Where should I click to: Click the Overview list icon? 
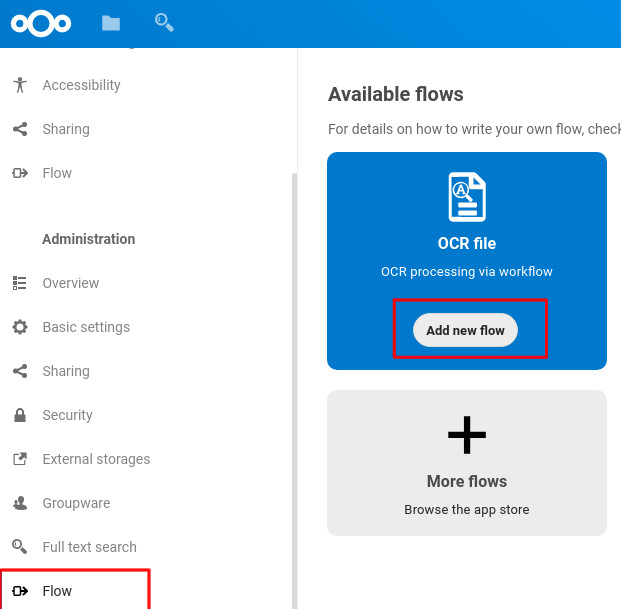click(20, 283)
